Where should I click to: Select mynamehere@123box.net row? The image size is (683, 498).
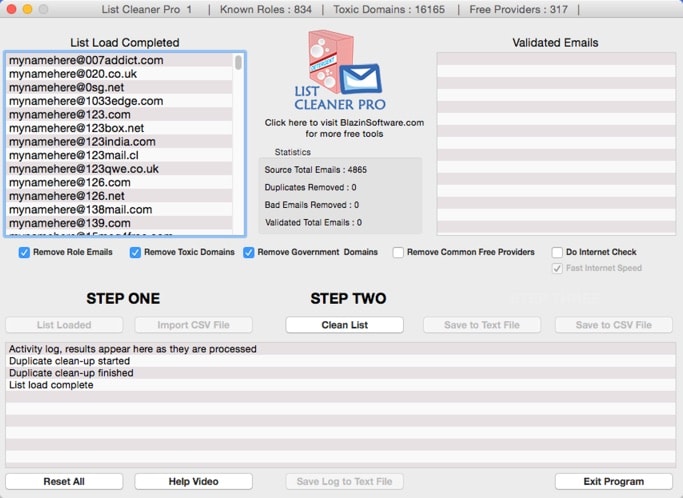pos(120,128)
